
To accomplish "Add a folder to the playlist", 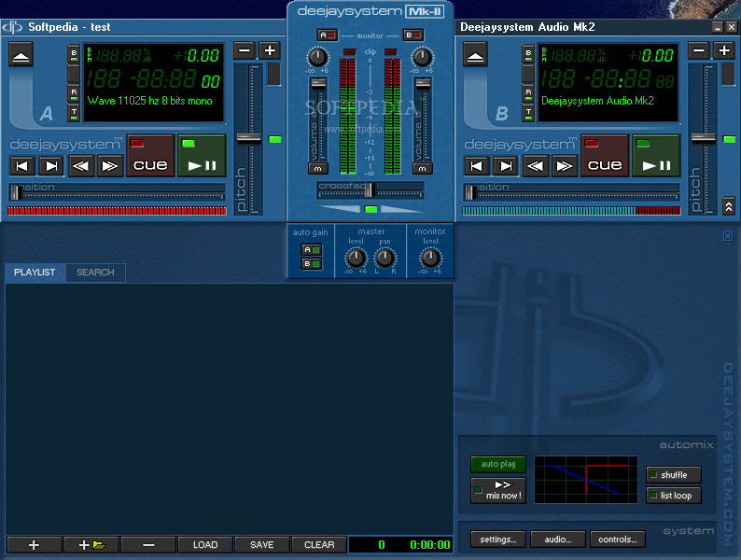I will point(91,545).
